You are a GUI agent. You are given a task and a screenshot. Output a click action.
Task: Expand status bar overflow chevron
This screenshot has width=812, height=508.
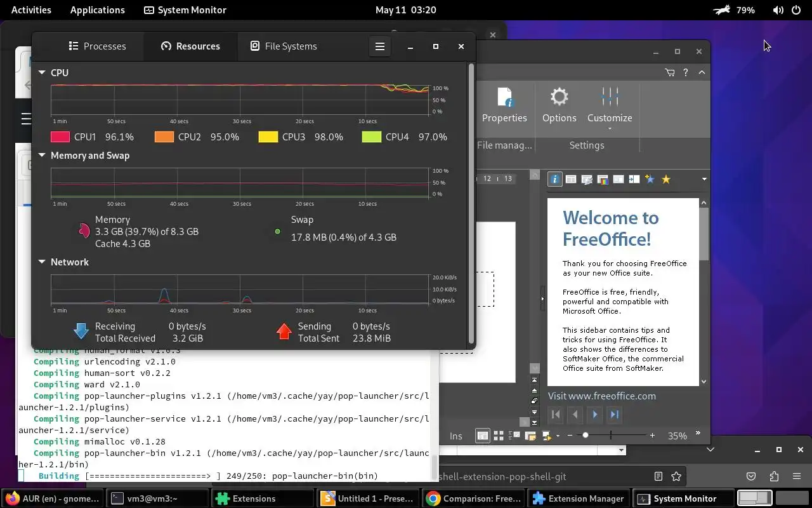[698, 434]
